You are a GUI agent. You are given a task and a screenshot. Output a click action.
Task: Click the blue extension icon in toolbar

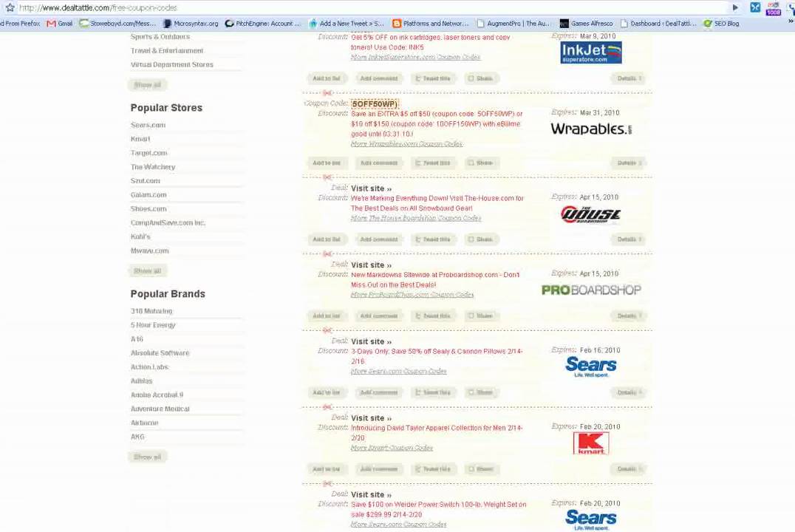point(755,7)
